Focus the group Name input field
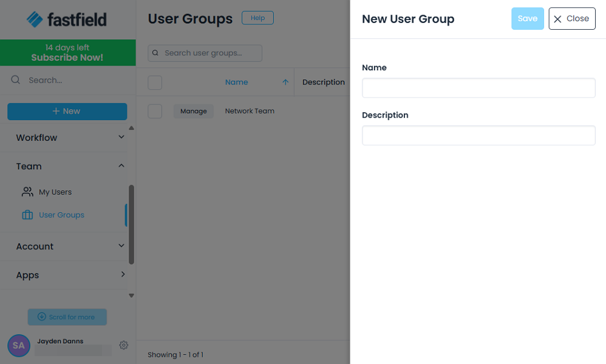 (x=478, y=88)
